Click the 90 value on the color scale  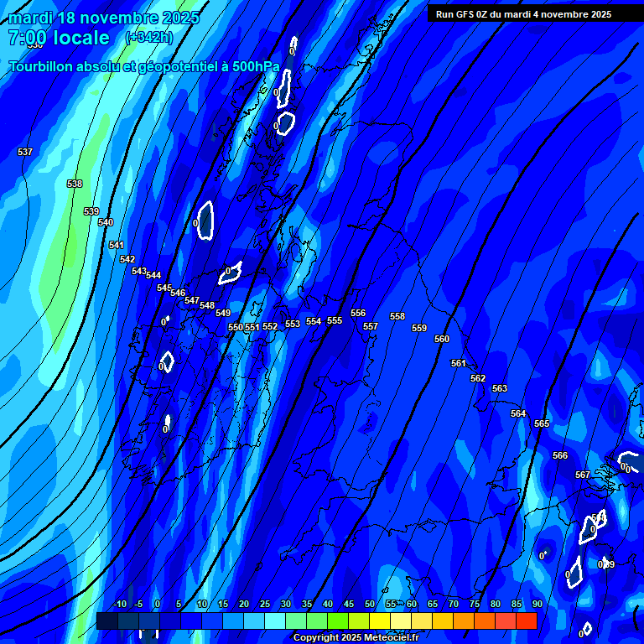[537, 605]
